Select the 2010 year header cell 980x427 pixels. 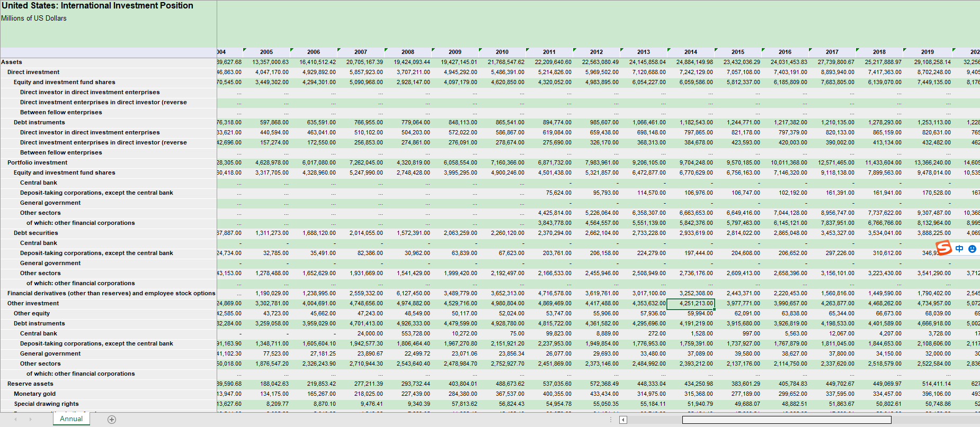(x=502, y=52)
